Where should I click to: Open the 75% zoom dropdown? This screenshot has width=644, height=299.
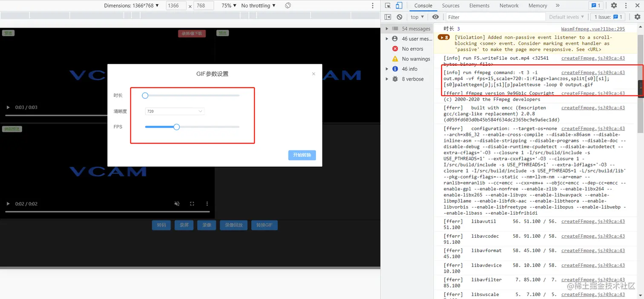tap(229, 6)
